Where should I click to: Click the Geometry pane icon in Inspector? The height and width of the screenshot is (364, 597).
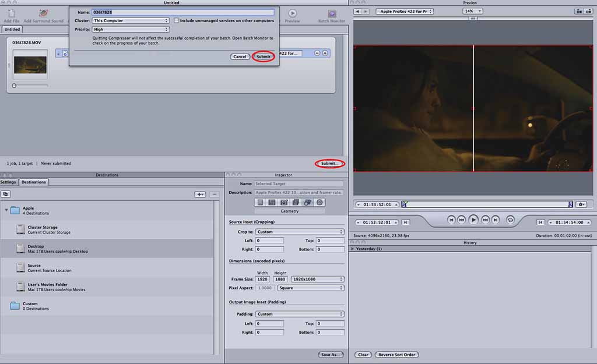point(307,202)
